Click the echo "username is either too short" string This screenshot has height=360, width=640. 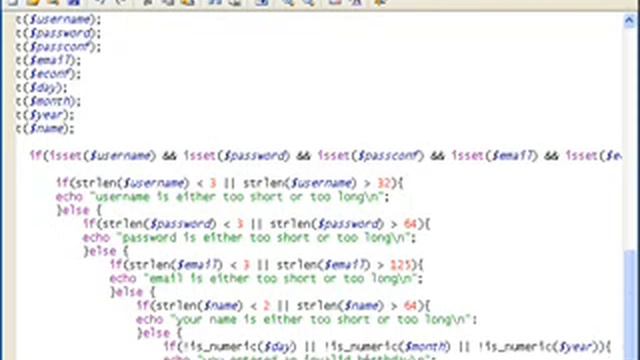(x=240, y=197)
